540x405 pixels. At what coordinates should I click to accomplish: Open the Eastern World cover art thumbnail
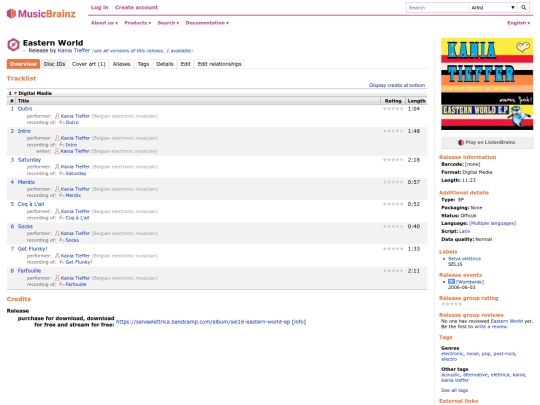[x=487, y=84]
